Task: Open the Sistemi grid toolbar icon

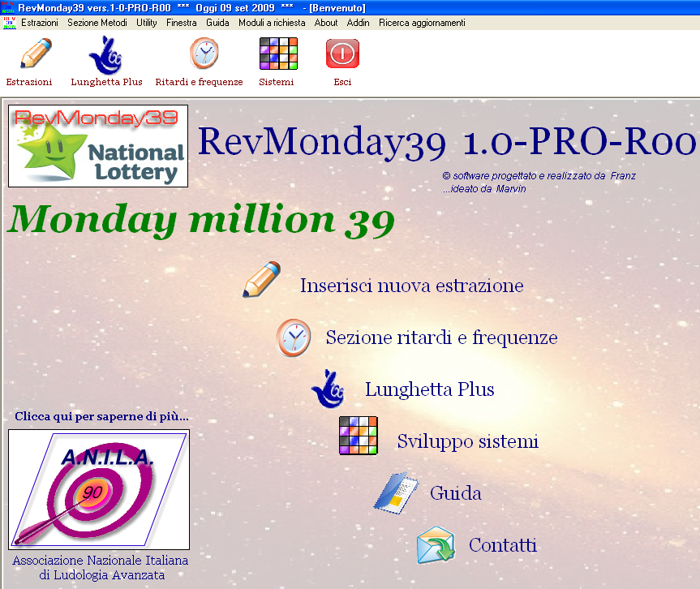Action: [278, 54]
